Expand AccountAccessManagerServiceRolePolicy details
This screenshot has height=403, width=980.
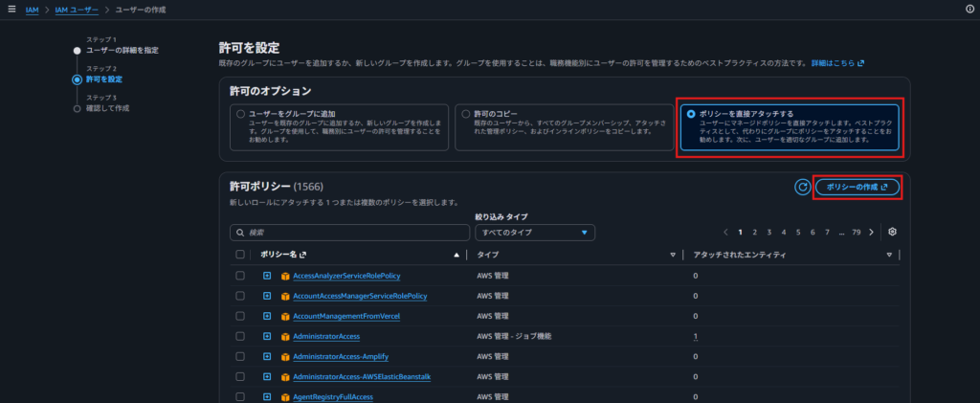[267, 296]
